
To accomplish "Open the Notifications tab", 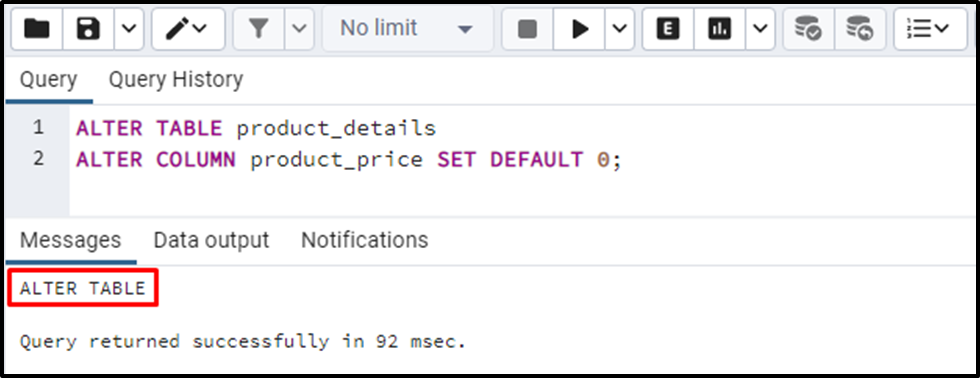I will [364, 240].
